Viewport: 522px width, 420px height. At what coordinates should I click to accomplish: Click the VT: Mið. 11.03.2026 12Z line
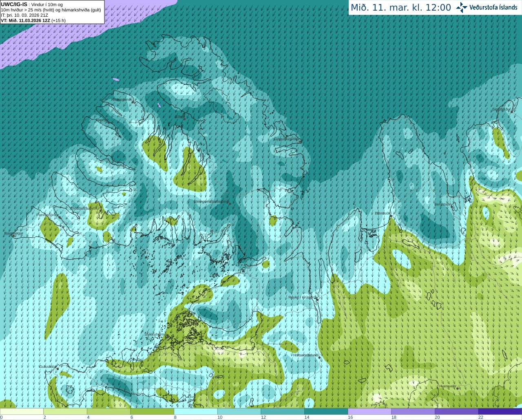33,20
